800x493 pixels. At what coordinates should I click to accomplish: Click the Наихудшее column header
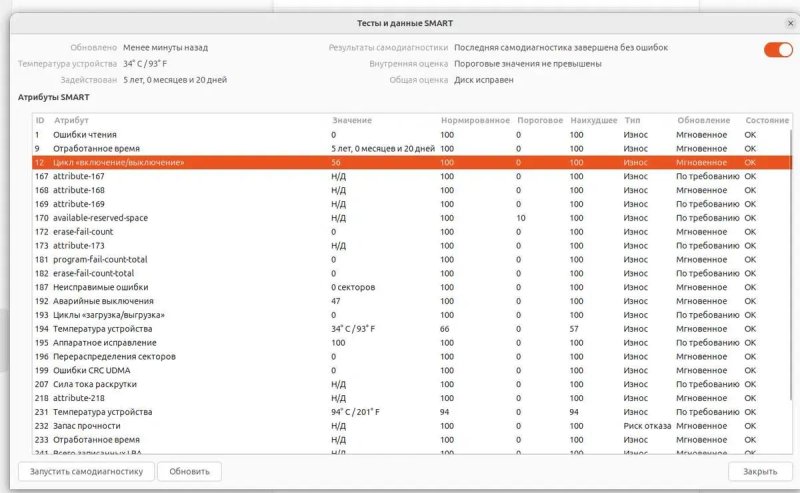tap(593, 120)
